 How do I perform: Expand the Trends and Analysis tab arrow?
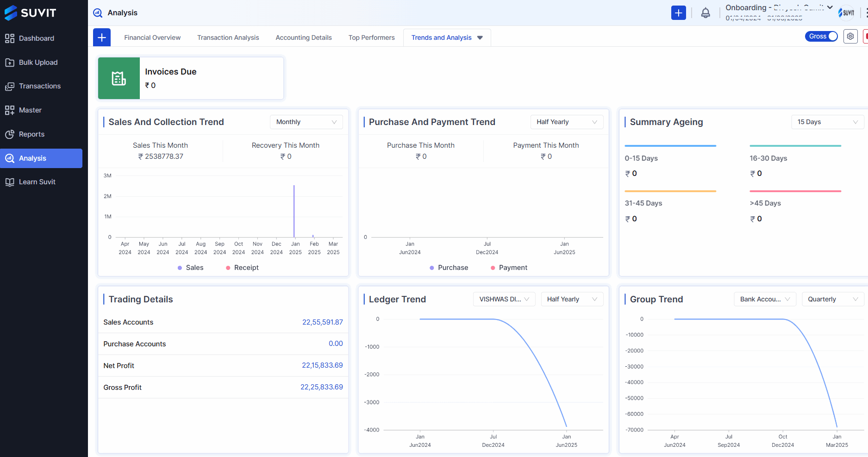(x=480, y=38)
